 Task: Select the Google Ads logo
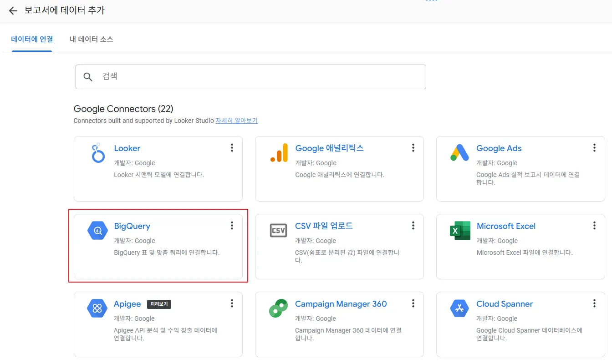[460, 152]
